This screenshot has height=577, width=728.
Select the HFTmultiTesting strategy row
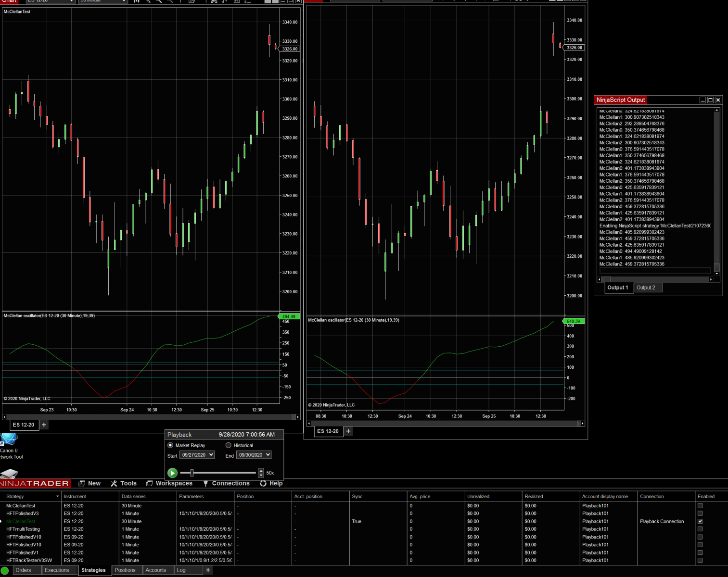pyautogui.click(x=364, y=529)
